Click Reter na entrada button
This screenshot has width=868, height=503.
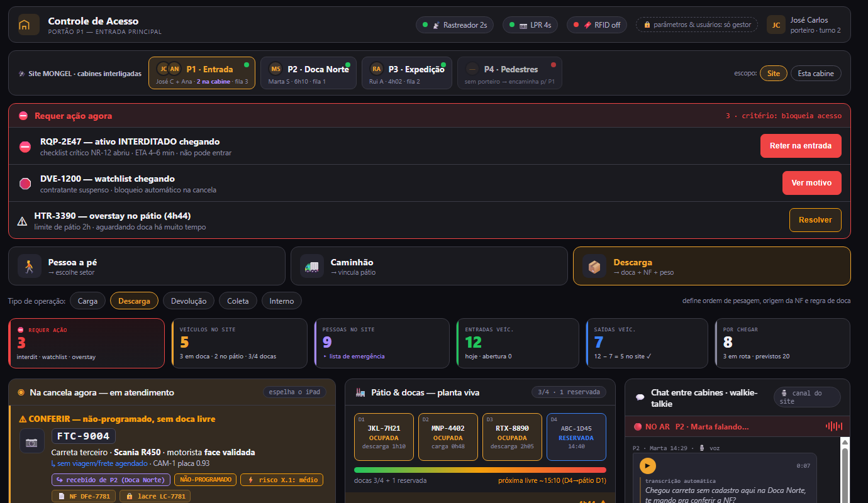pos(801,146)
